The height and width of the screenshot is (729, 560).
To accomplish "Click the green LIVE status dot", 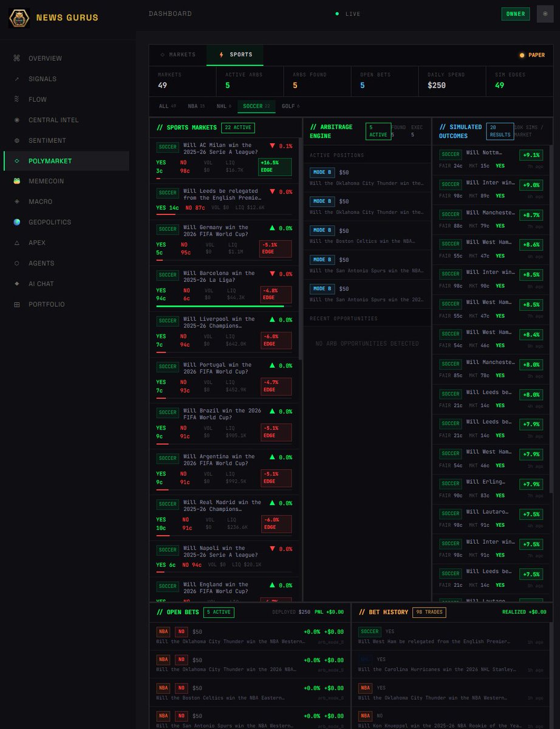I will coord(337,14).
